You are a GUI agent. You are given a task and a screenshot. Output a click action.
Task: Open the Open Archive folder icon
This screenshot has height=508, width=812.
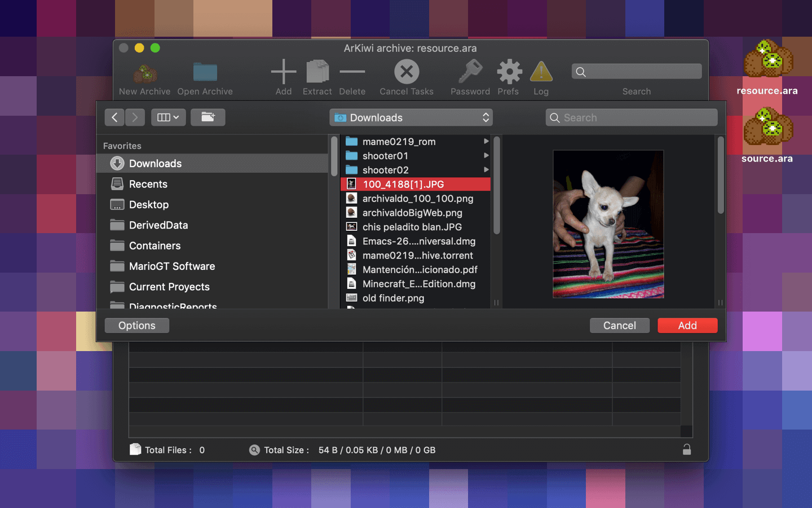pyautogui.click(x=205, y=73)
